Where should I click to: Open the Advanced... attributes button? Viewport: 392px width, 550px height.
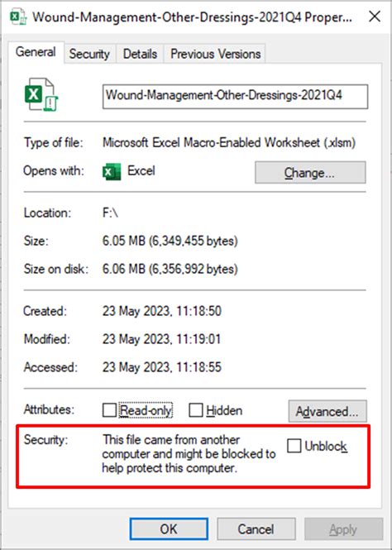(x=327, y=411)
